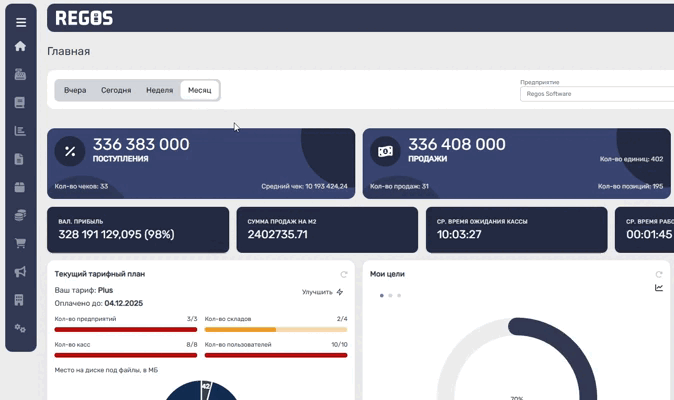This screenshot has height=400, width=674.
Task: Open the settings gears sidebar icon
Action: [20, 328]
